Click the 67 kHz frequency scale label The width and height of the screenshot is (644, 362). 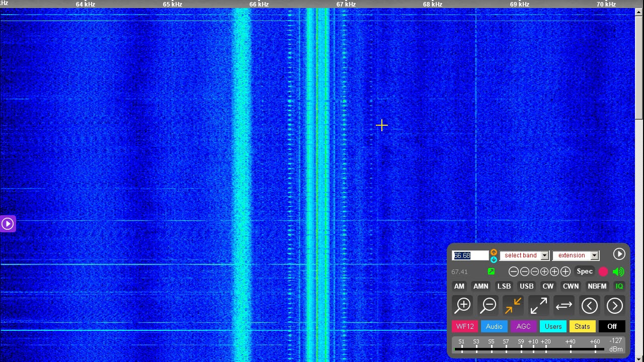coord(346,4)
